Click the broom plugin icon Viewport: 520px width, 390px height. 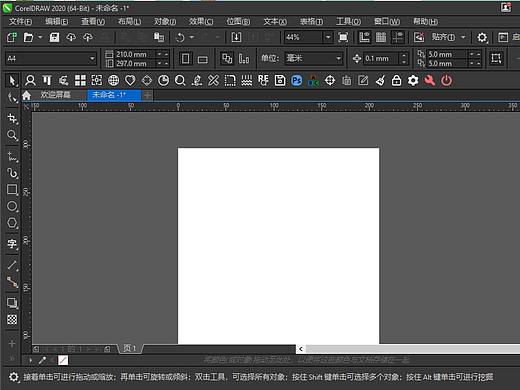tap(380, 80)
